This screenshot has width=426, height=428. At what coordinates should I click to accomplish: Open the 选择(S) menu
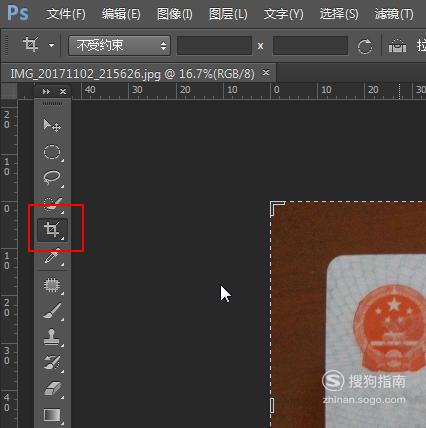(339, 14)
